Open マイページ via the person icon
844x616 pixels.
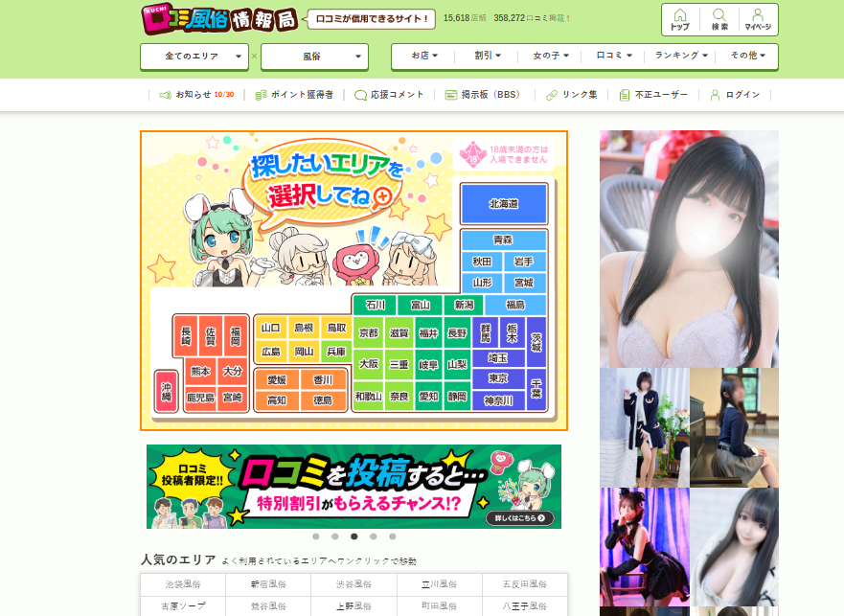[x=760, y=19]
